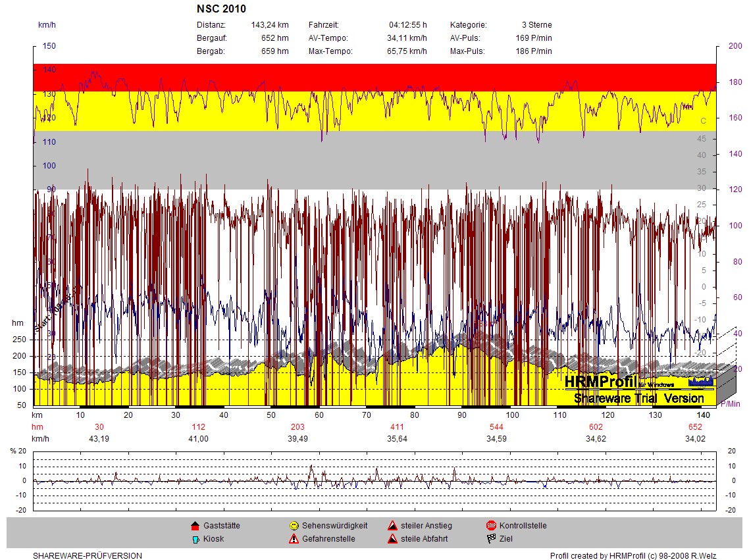Screen dimensions: 749x560
Task: Click the AV-Tempo 34,11 km/h value
Action: pos(407,38)
